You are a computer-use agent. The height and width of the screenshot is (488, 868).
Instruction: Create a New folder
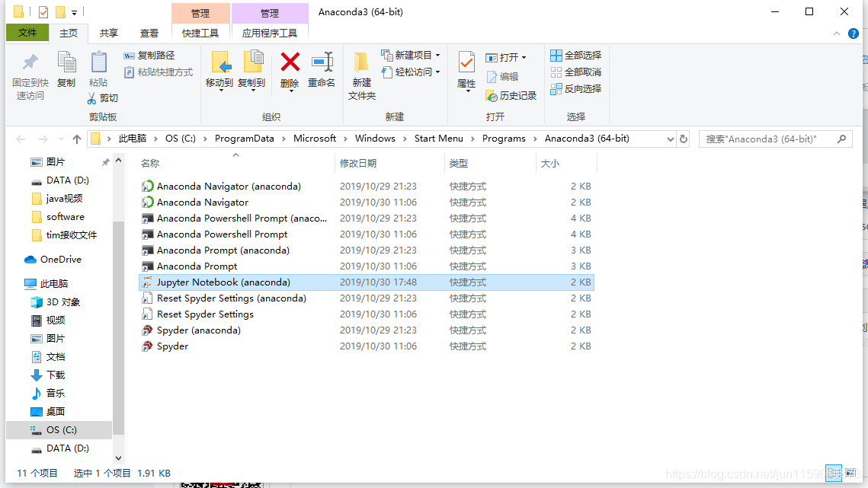click(x=361, y=76)
